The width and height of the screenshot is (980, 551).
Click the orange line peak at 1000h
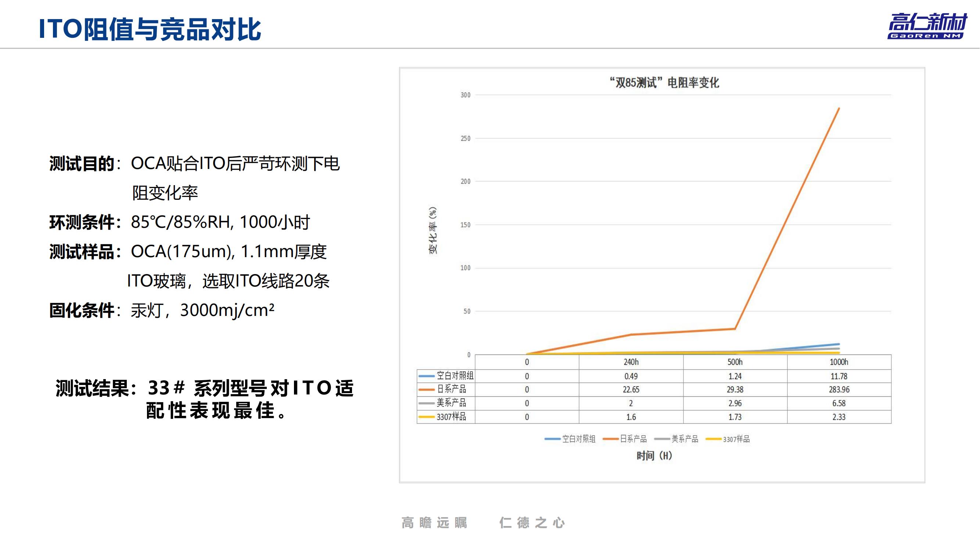point(839,109)
